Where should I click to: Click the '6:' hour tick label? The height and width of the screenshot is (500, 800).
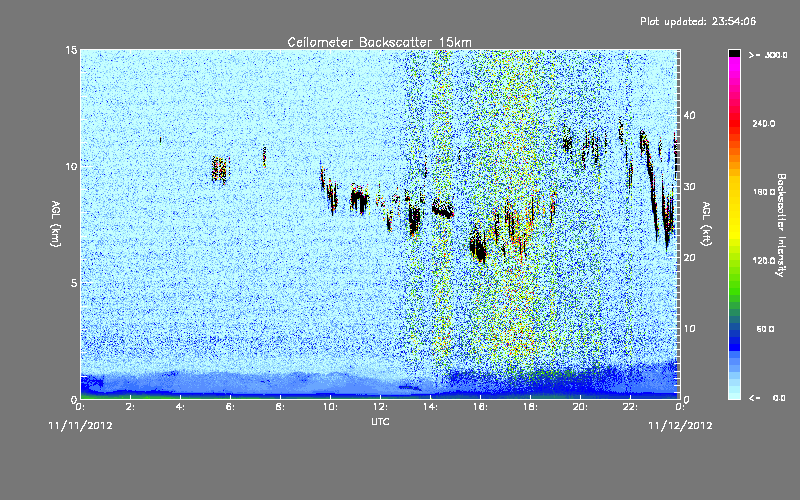pyautogui.click(x=230, y=407)
